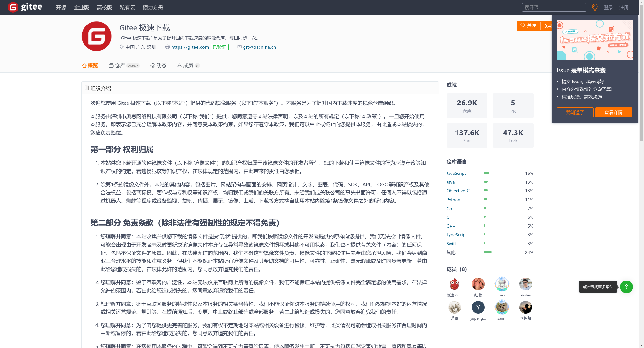The image size is (644, 348).
Task: Click the 搜开源 search input field
Action: (554, 7)
